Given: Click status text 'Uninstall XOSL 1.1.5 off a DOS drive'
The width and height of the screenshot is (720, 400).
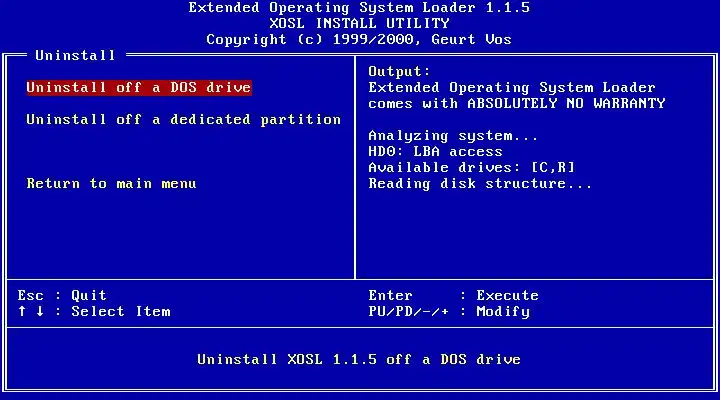Looking at the screenshot, I should click(x=359, y=359).
